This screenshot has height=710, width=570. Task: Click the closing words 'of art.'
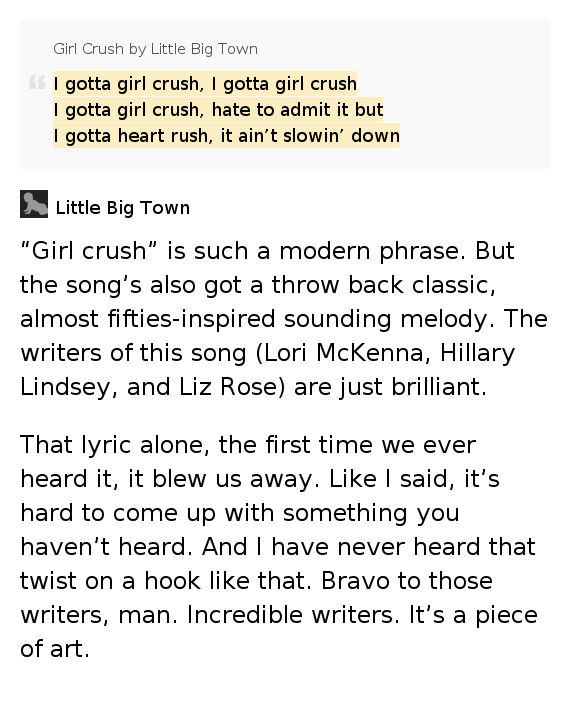pos(55,648)
